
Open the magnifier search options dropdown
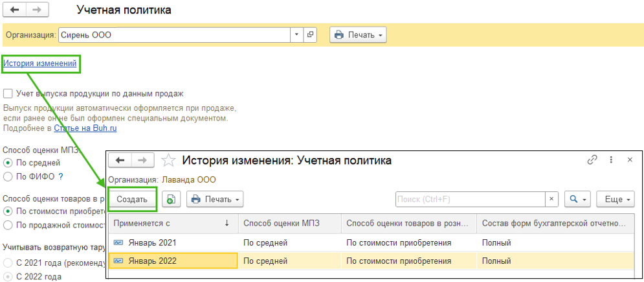(577, 200)
